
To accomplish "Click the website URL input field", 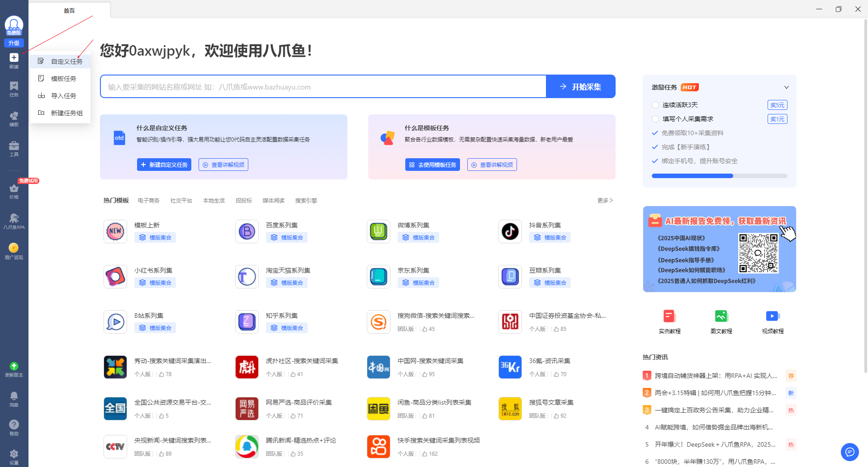I will (323, 86).
